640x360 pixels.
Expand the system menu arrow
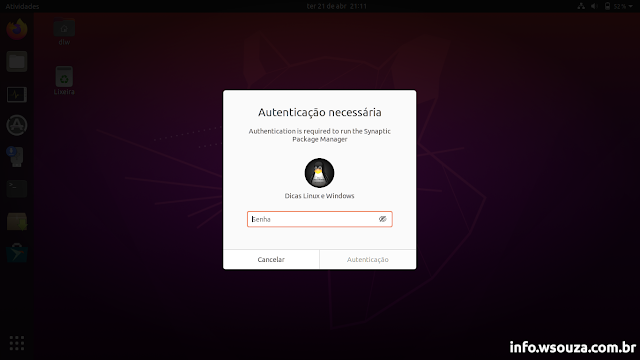[631, 7]
